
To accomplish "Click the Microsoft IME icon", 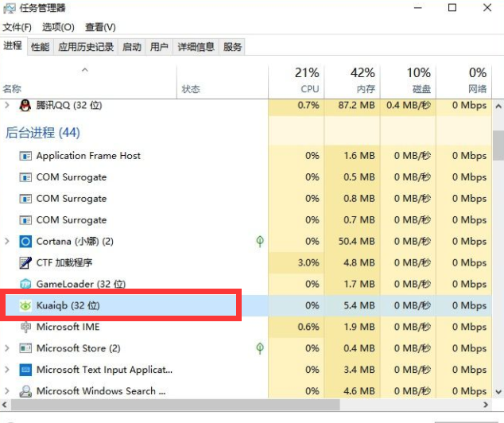I will pos(25,327).
